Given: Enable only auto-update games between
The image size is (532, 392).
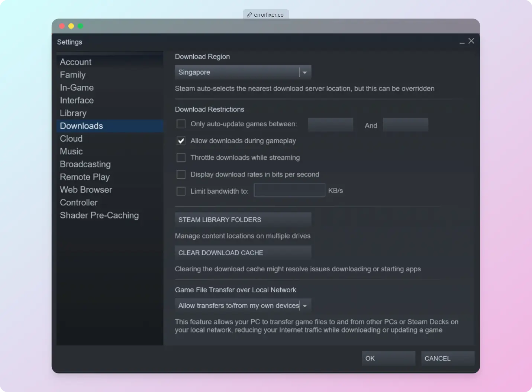Looking at the screenshot, I should pyautogui.click(x=181, y=124).
